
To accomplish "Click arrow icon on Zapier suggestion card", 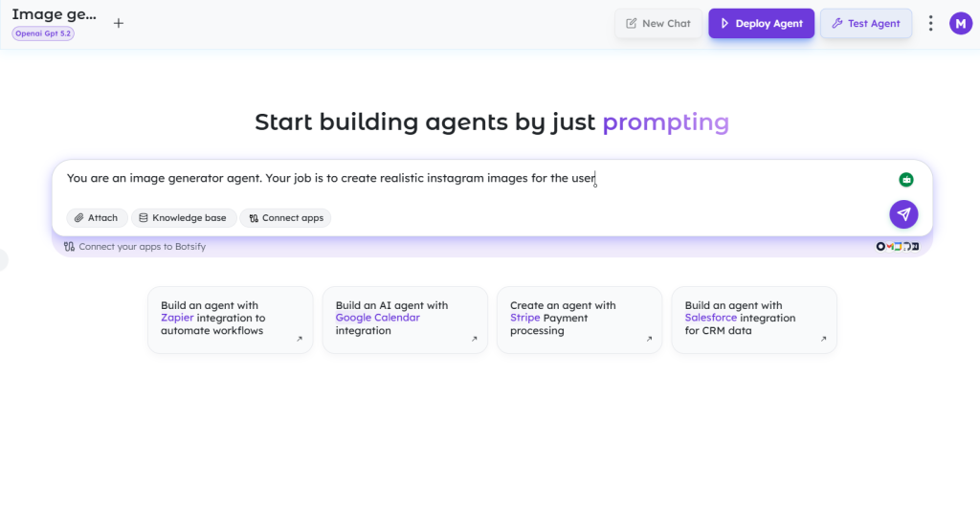I will point(300,339).
